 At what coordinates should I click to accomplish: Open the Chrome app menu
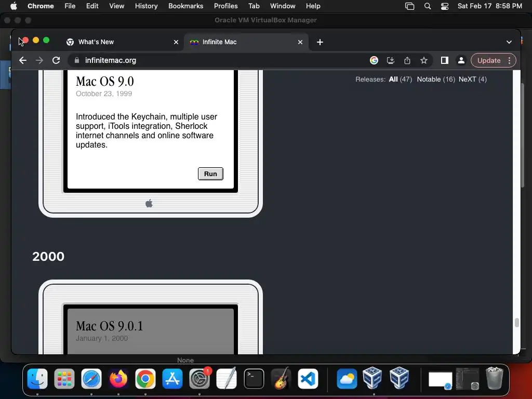click(x=41, y=6)
